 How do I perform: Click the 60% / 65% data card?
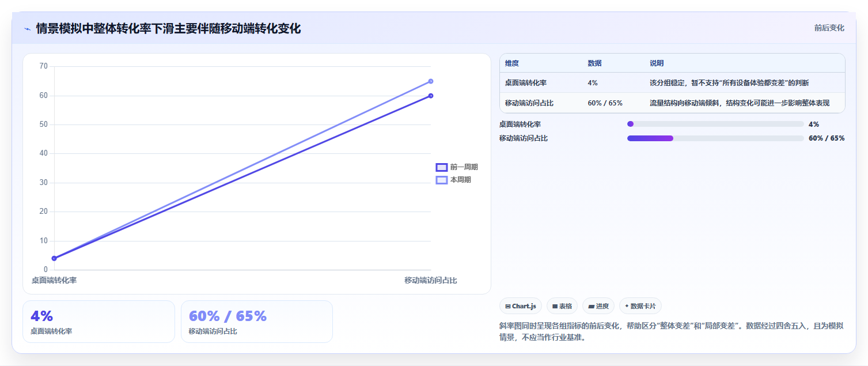257,322
